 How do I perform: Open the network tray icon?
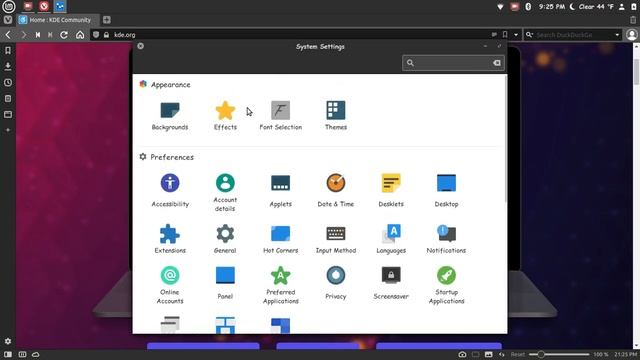[x=500, y=7]
